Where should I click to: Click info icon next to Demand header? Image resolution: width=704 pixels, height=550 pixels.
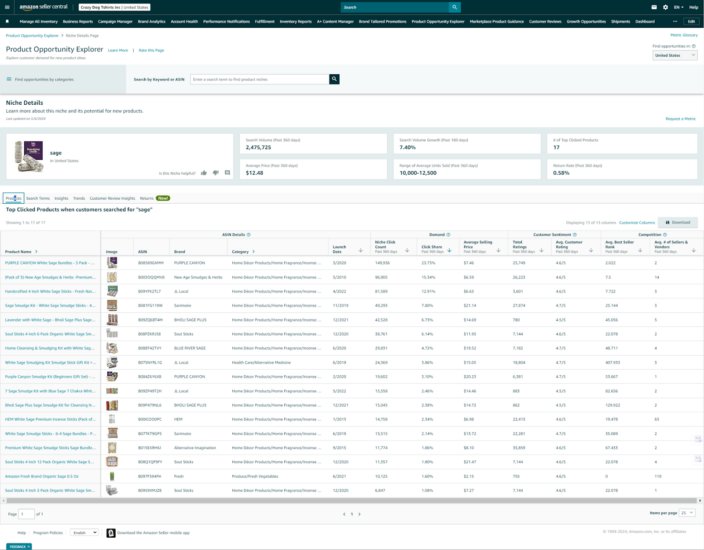click(x=448, y=234)
